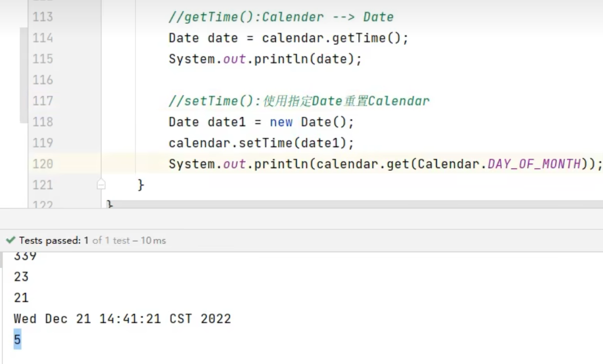603x364 pixels.
Task: Click line number 115 in the gutter
Action: click(43, 59)
